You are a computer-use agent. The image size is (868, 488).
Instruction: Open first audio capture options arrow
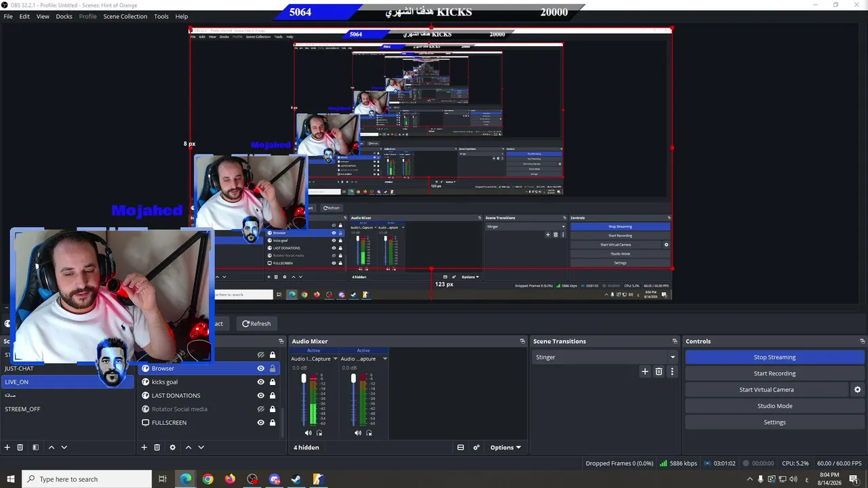(335, 359)
